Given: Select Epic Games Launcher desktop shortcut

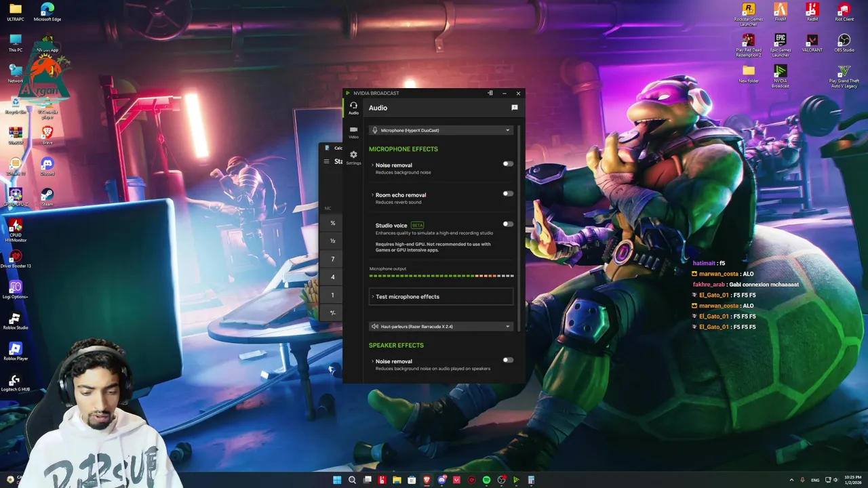Looking at the screenshot, I should click(781, 45).
